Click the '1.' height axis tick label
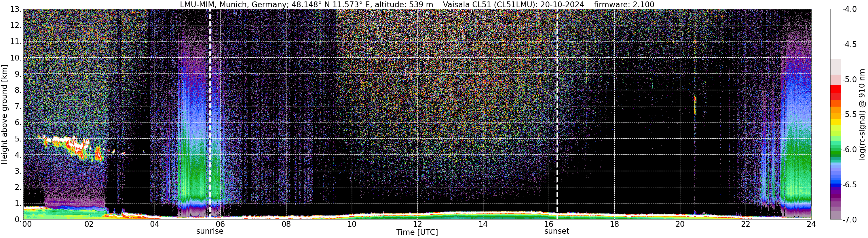Screen dimensions: 868x238 coord(18,203)
